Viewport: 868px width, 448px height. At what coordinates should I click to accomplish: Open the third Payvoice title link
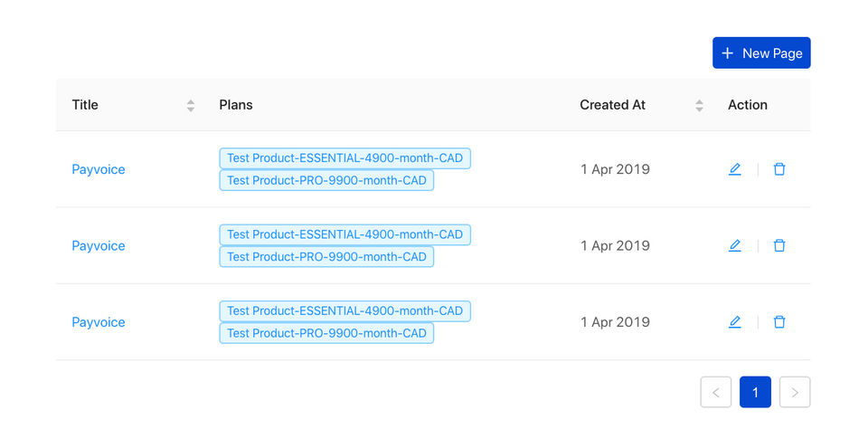99,322
